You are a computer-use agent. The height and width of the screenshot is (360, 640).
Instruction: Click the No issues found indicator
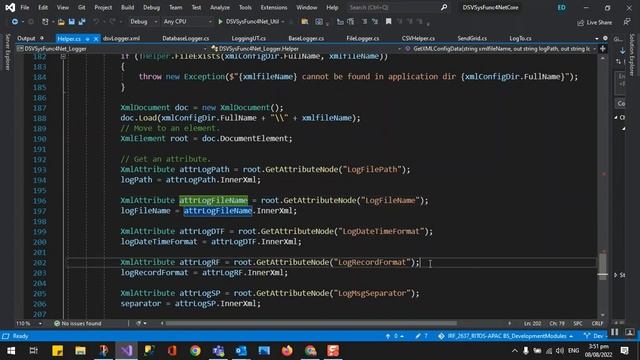(x=78, y=323)
